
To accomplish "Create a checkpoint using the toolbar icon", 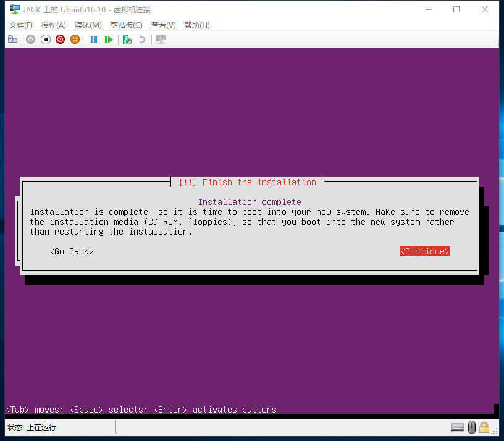I will 127,40.
